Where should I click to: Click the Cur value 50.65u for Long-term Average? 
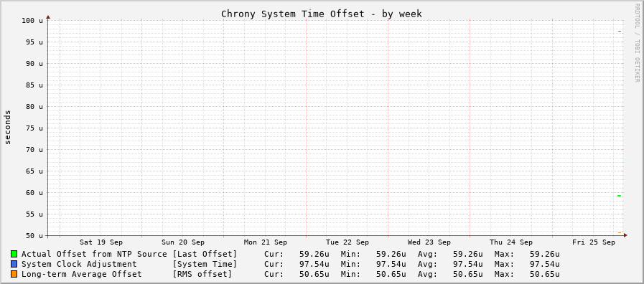point(314,274)
